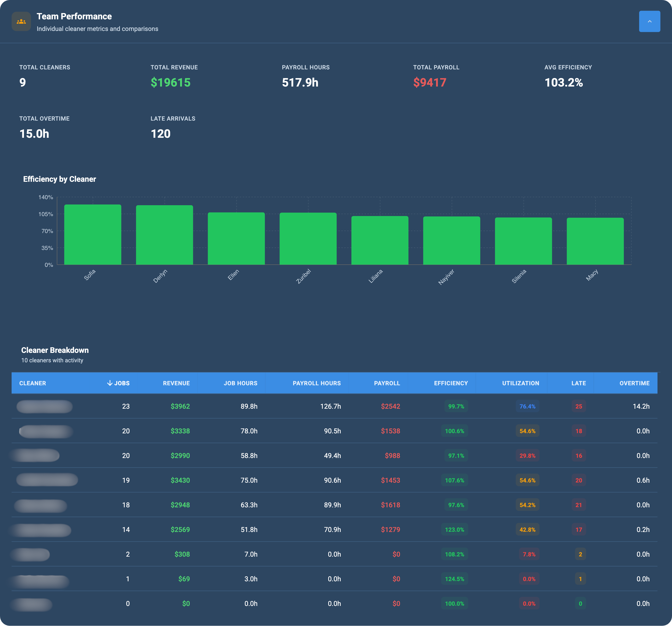Select Sofia's bar in the Efficiency chart
This screenshot has width=672, height=626.
[93, 234]
